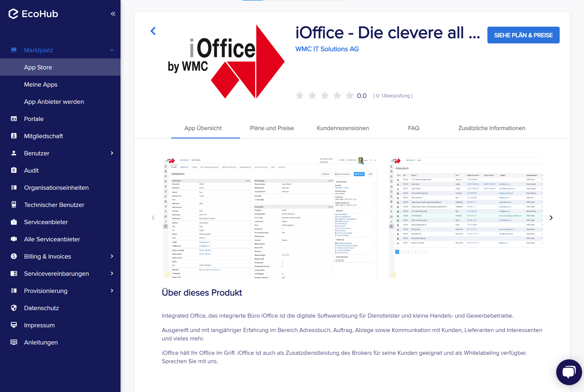Click the Audit clipboard icon

[14, 170]
